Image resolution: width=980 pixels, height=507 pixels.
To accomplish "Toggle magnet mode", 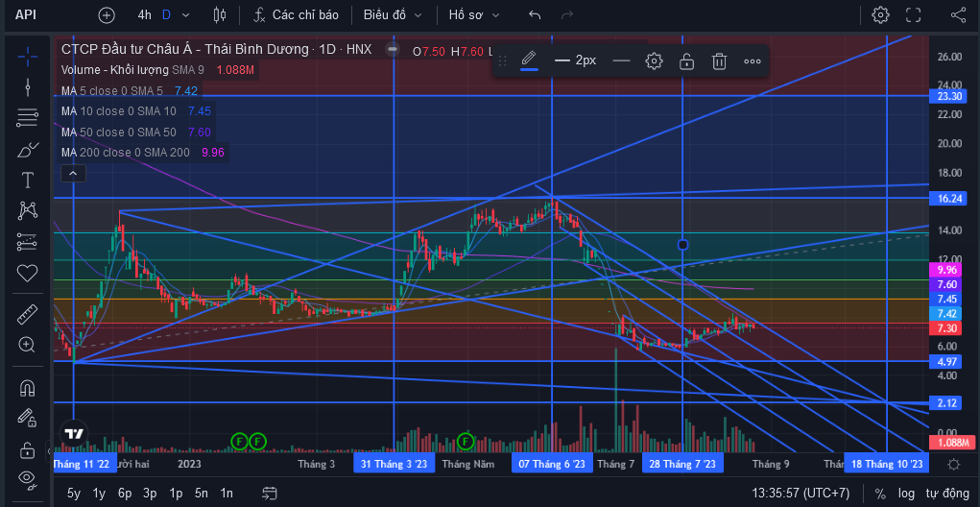I will (28, 388).
